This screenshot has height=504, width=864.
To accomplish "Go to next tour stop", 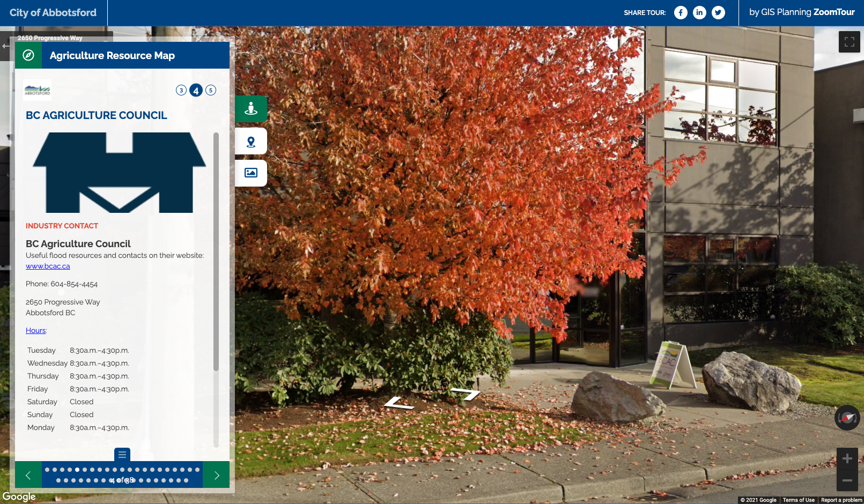I will coord(216,475).
